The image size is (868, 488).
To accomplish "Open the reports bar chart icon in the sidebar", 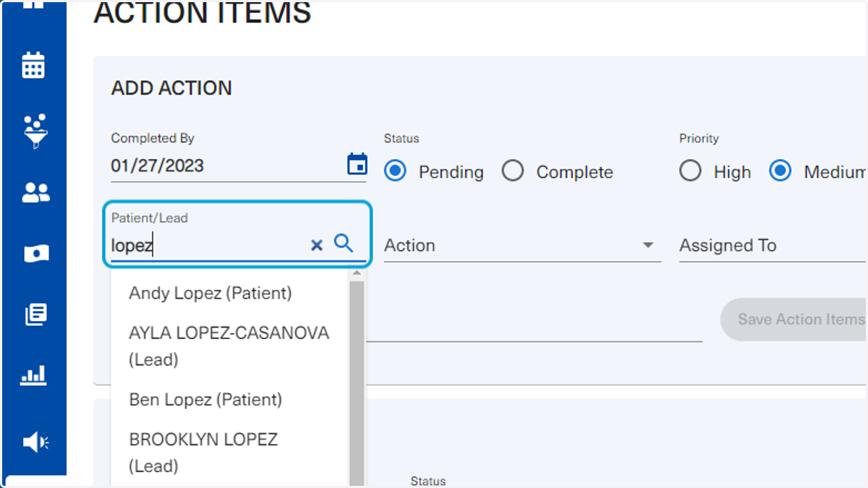I will (x=33, y=375).
